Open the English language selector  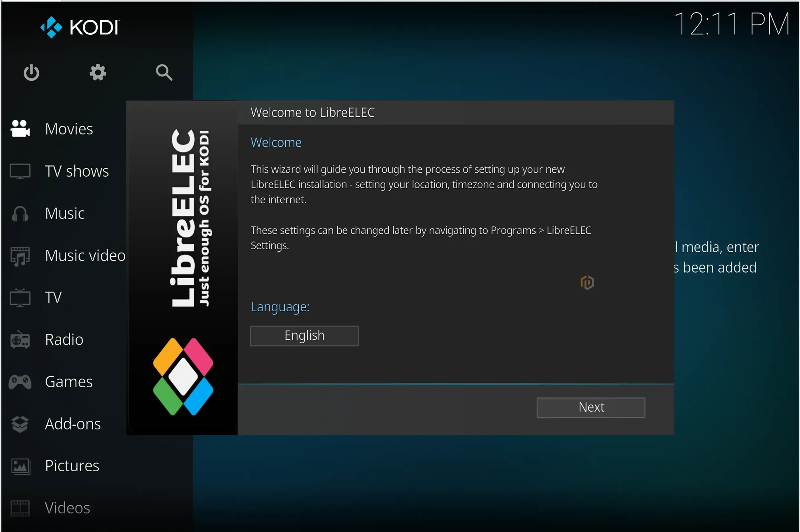pyautogui.click(x=304, y=336)
